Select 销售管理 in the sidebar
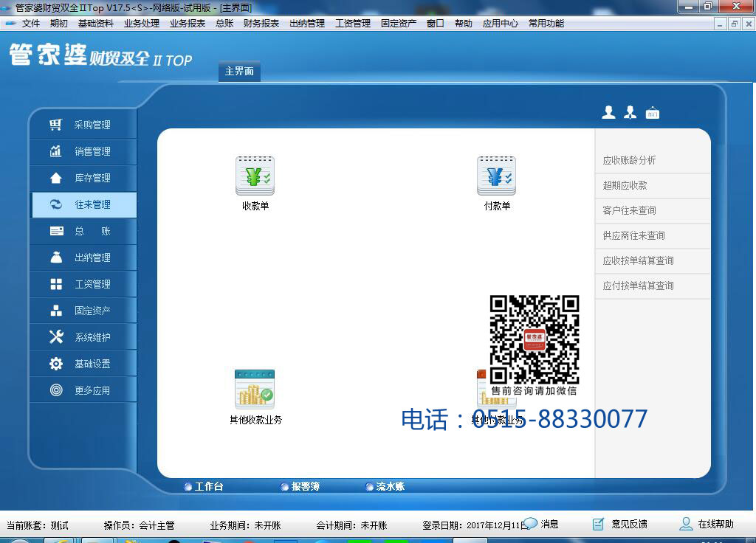The height and width of the screenshot is (543, 756). click(83, 151)
